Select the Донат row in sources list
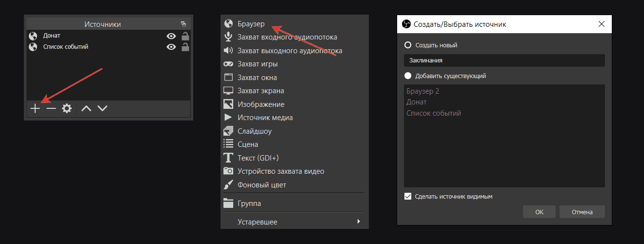644x244 pixels. click(x=108, y=36)
